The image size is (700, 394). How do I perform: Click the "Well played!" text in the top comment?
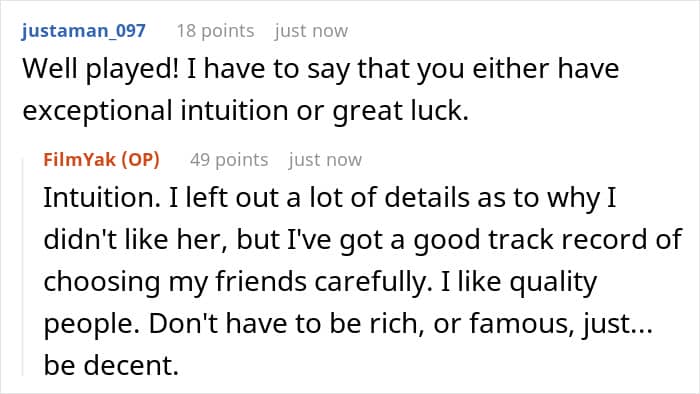(x=100, y=69)
